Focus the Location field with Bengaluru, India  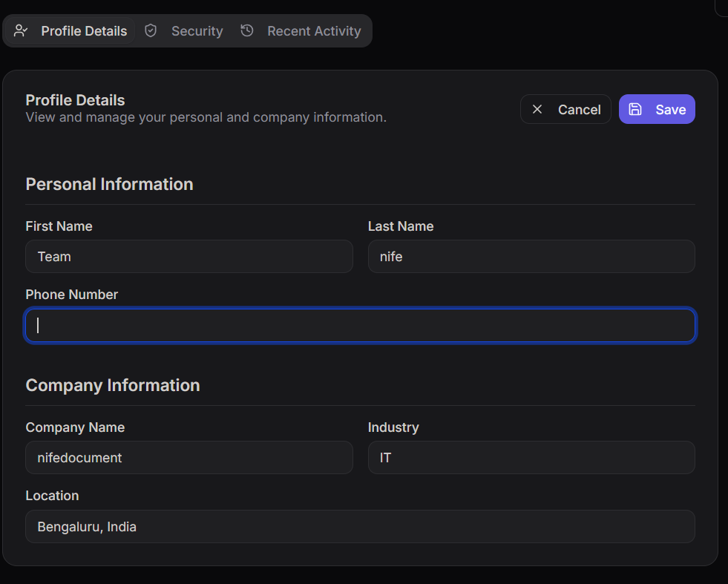[x=360, y=526]
